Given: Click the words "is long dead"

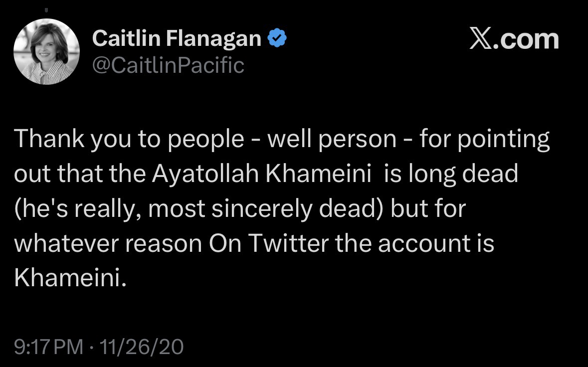Looking at the screenshot, I should point(451,174).
